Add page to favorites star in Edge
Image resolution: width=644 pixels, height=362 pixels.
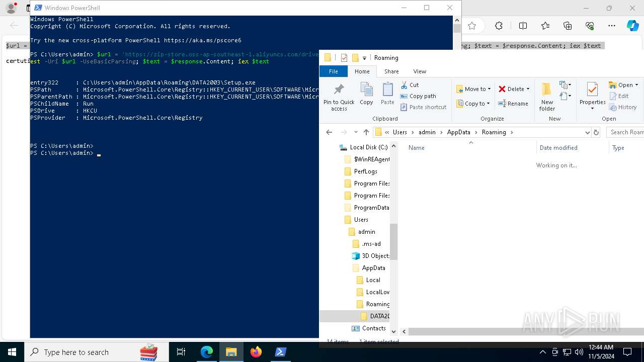click(x=471, y=26)
